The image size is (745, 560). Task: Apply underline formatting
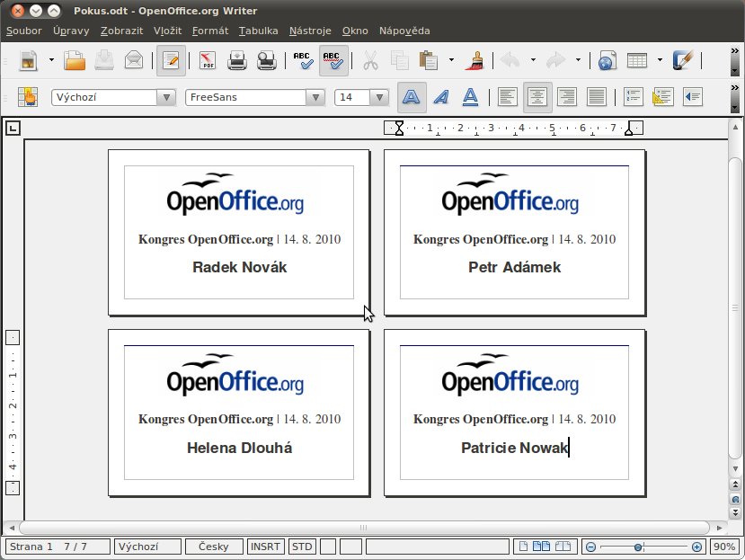[x=470, y=97]
